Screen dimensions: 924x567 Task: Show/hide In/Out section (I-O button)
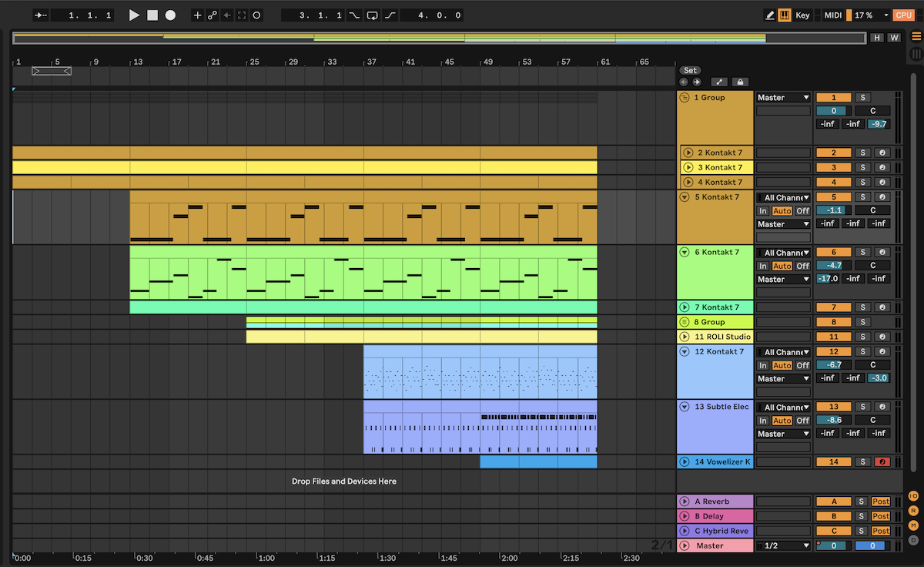tap(913, 495)
